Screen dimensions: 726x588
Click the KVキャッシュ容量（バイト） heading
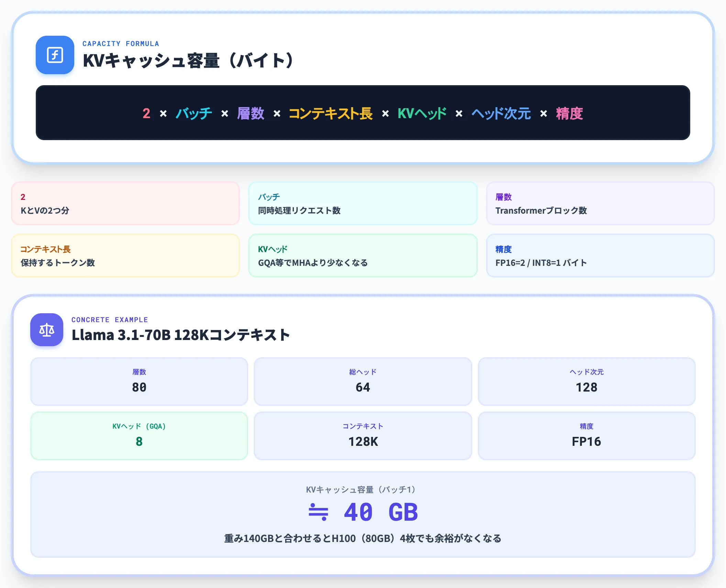click(x=188, y=61)
